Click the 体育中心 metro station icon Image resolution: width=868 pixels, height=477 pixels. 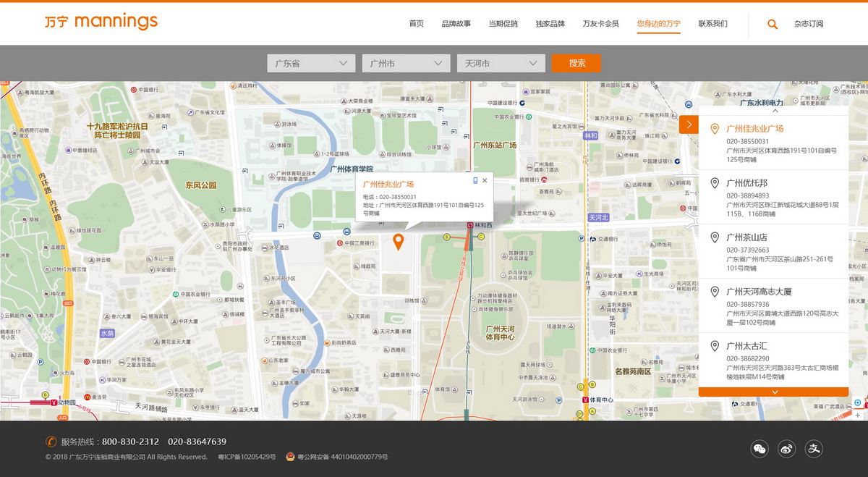(585, 400)
